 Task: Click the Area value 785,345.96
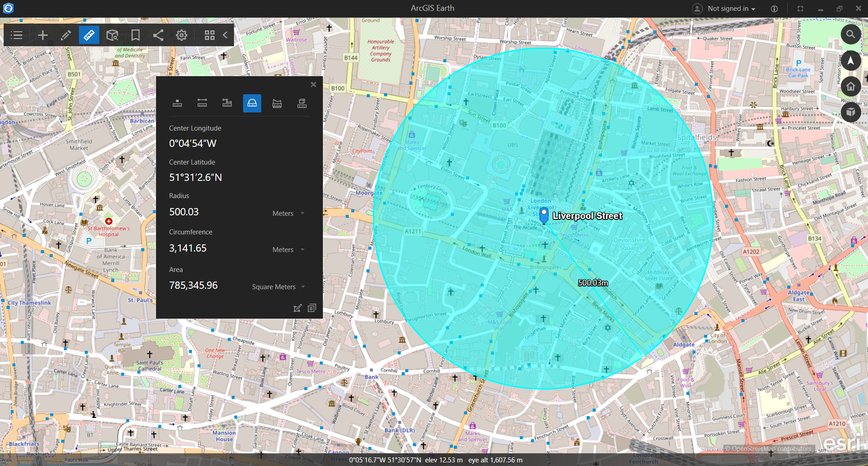pos(193,285)
